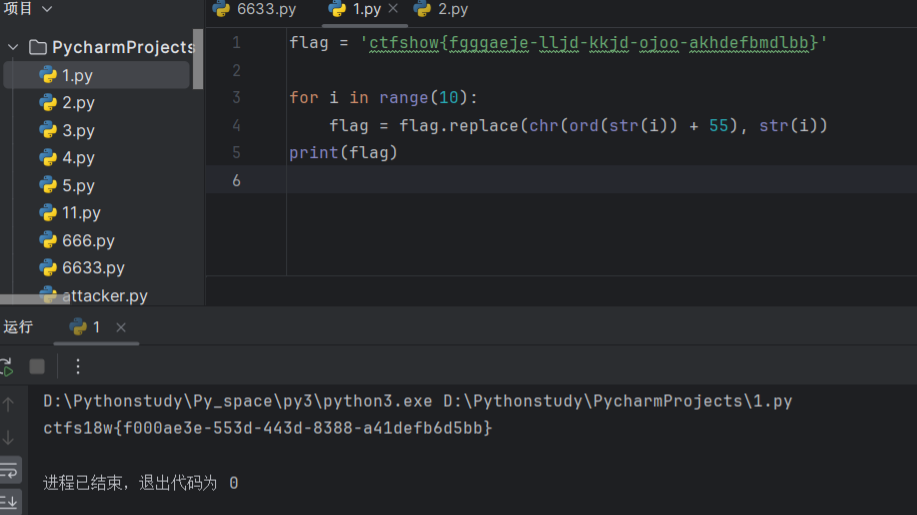Stop the running process
This screenshot has width=917, height=515.
click(x=37, y=367)
